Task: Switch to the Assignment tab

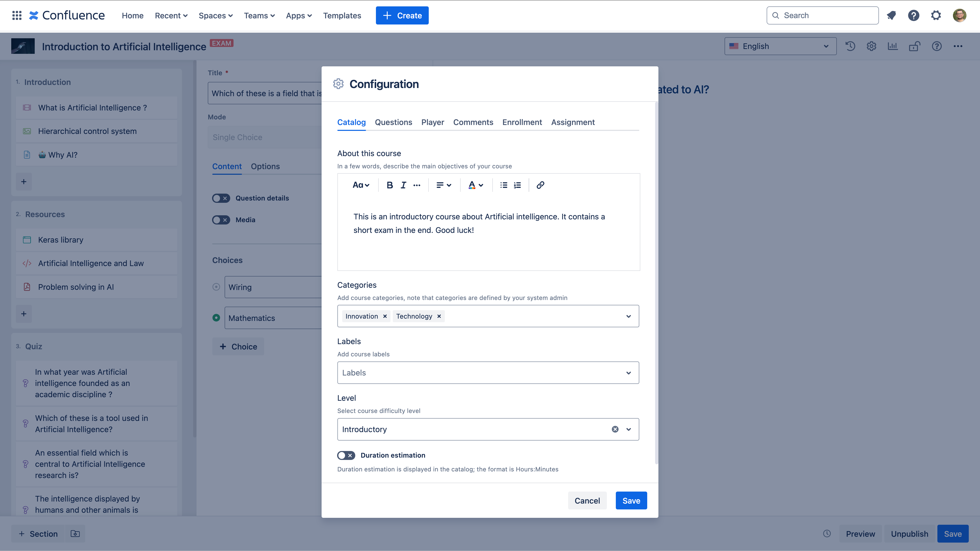Action: (573, 122)
